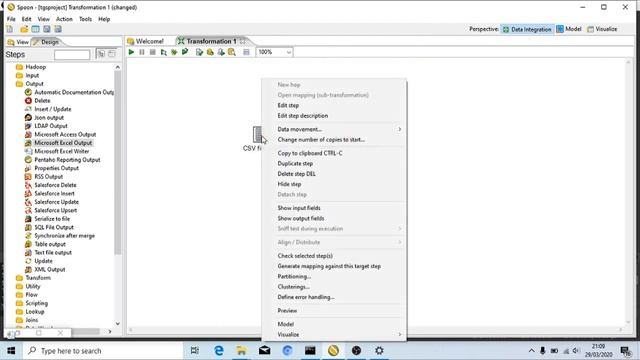
Task: Click the Debug transformation icon
Action: (x=174, y=52)
